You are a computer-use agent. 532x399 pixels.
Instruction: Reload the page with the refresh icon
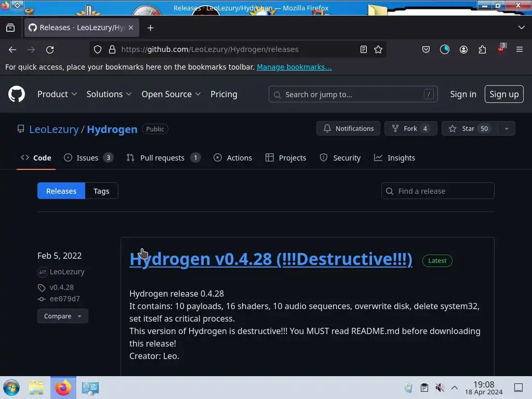[50, 49]
